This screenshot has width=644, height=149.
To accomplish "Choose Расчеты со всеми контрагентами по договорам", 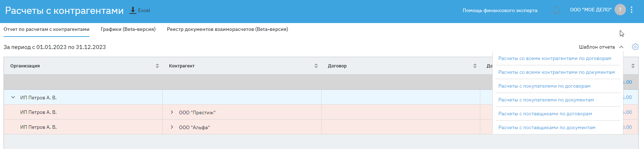I will (555, 59).
